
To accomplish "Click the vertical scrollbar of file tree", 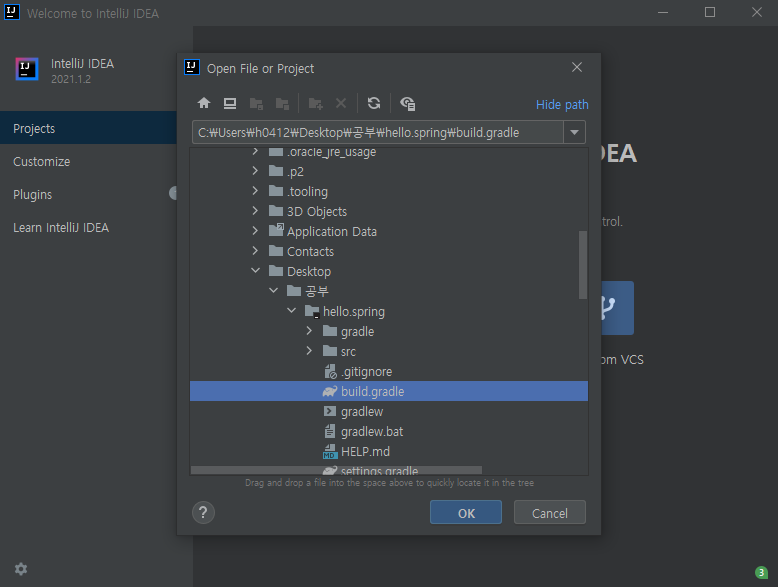I will pyautogui.click(x=583, y=265).
